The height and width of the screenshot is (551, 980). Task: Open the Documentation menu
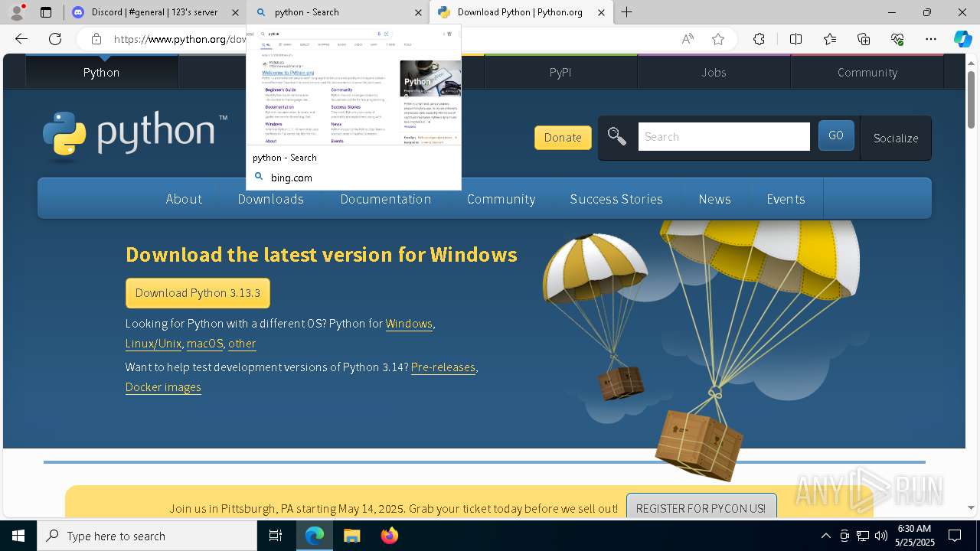click(386, 199)
